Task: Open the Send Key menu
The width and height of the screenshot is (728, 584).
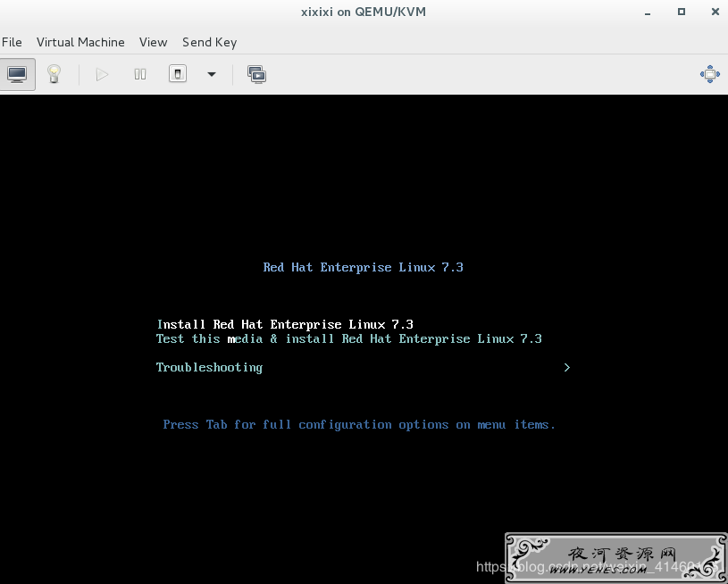Action: click(x=209, y=42)
